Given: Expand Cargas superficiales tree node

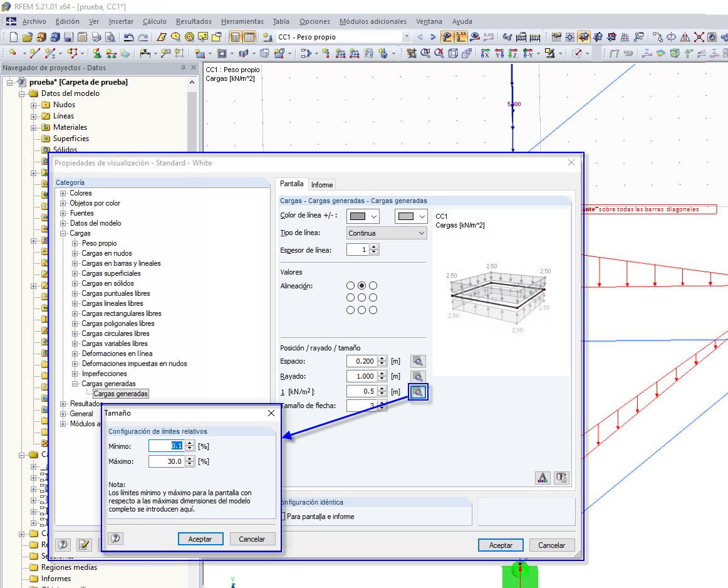Looking at the screenshot, I should 75,273.
